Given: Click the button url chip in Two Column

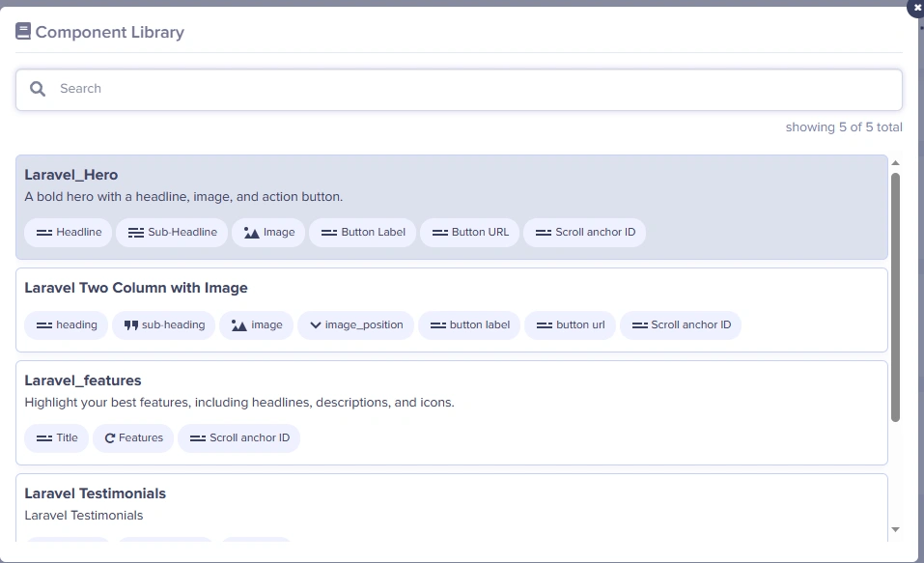Looking at the screenshot, I should tap(570, 324).
